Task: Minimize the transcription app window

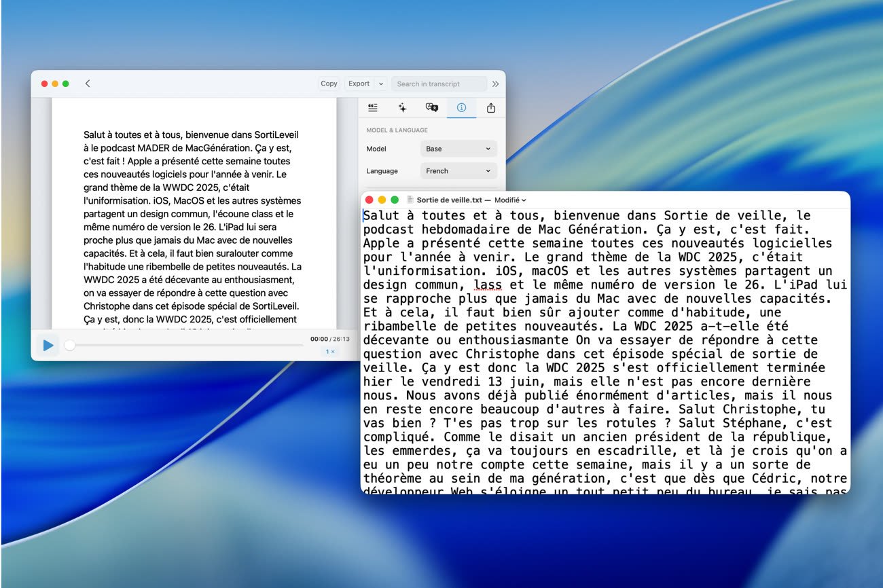Action: click(55, 84)
